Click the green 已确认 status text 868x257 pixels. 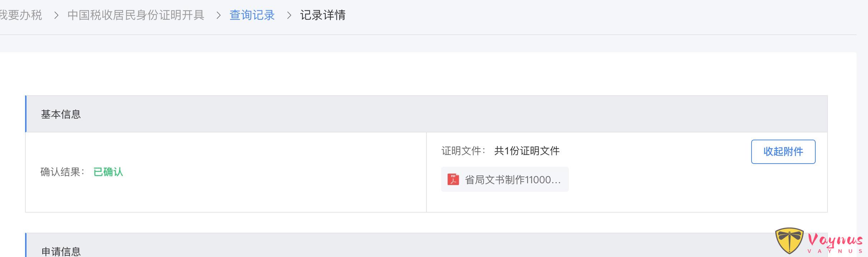[x=108, y=172]
